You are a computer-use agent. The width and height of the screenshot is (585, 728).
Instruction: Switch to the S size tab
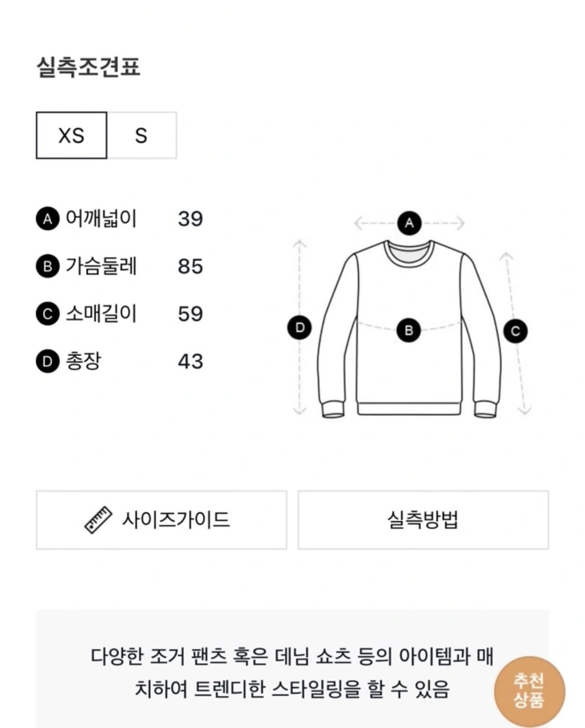[141, 136]
